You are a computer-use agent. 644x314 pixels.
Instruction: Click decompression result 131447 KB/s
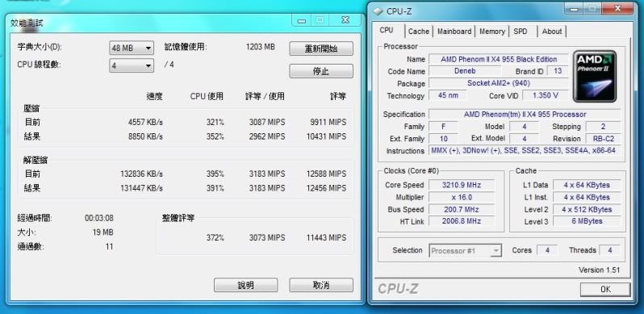[141, 188]
